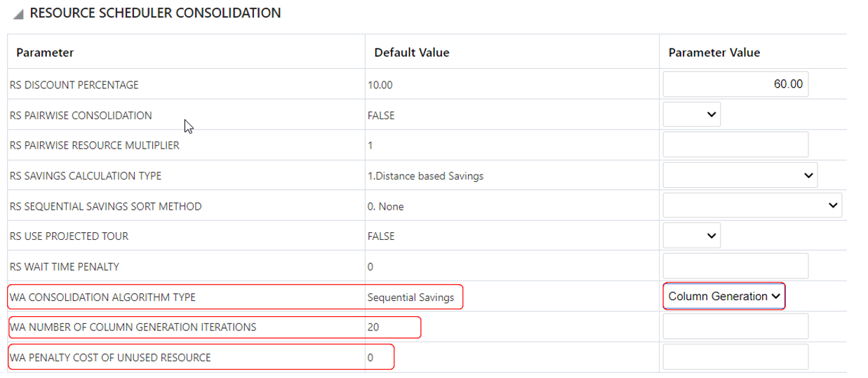868x378 pixels.
Task: Click WA Number of Column Generation Iterations field
Action: tap(735, 327)
